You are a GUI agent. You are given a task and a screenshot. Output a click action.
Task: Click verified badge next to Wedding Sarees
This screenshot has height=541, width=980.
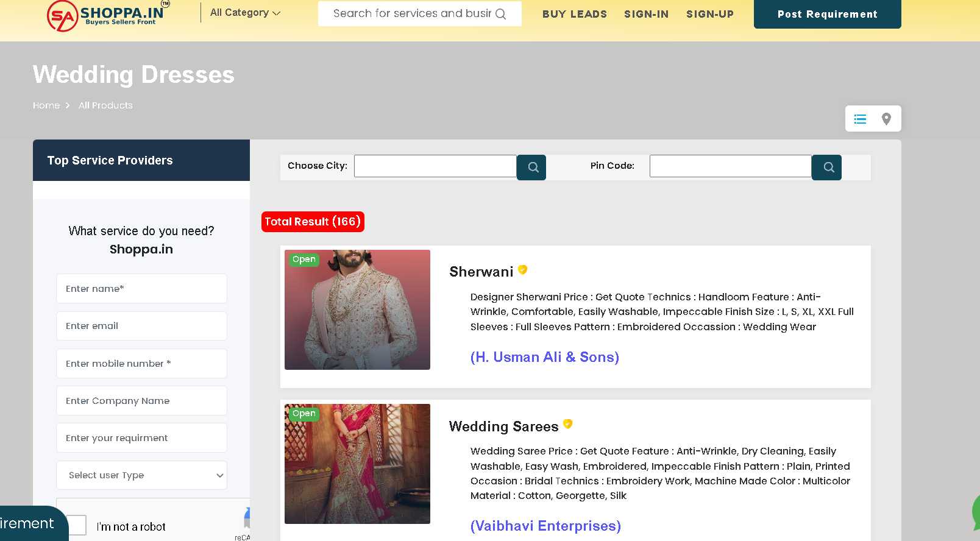tap(567, 424)
